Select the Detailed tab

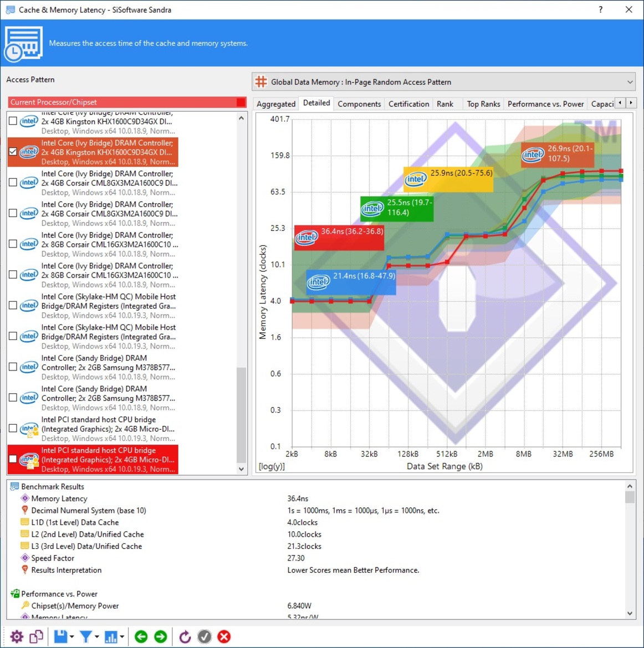(x=316, y=103)
